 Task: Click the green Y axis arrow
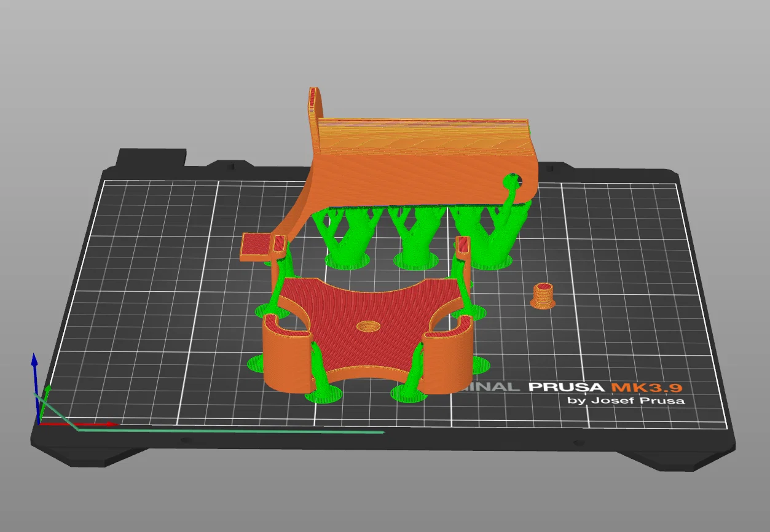pos(45,404)
